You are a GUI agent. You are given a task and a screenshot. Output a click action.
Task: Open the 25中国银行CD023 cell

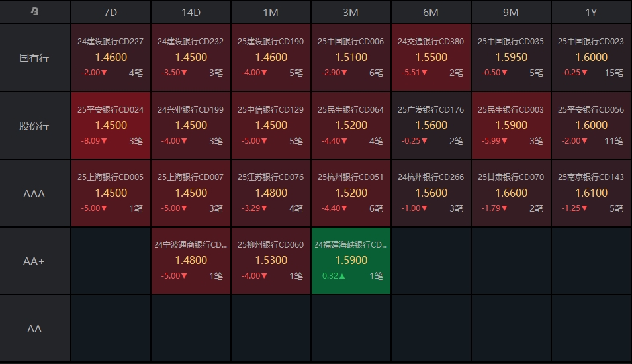[591, 57]
